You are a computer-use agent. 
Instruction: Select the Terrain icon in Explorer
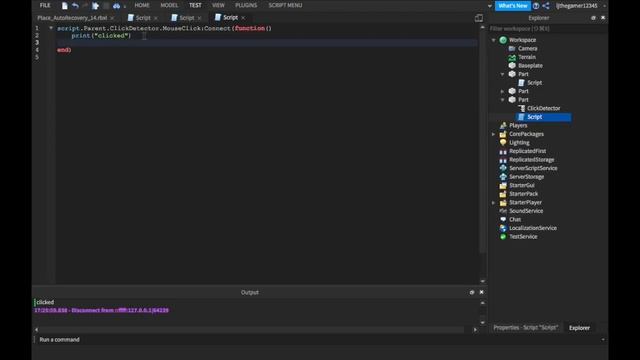(512, 57)
